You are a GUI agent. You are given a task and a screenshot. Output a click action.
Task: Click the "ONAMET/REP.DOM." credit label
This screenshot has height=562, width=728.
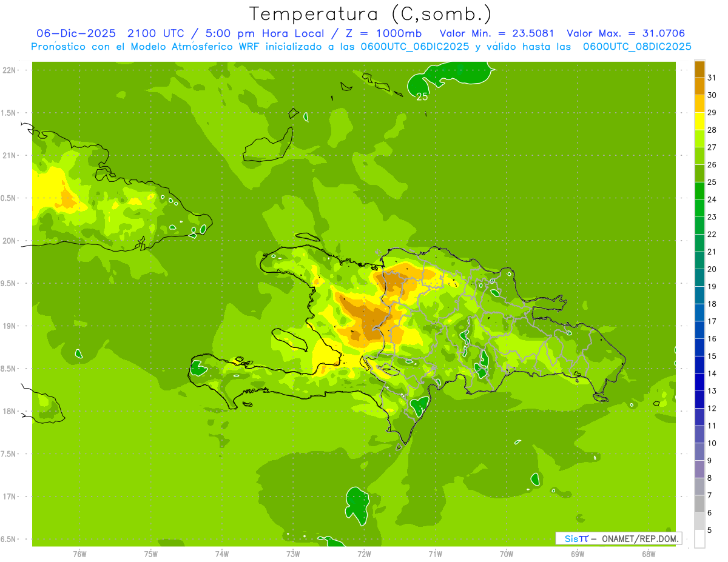coord(641,538)
